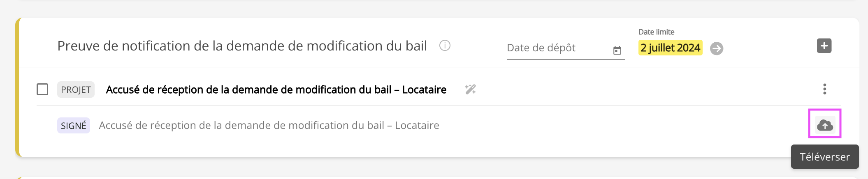Click the arrow icon next to 2 juillet 2024
868x179 pixels.
(x=717, y=48)
